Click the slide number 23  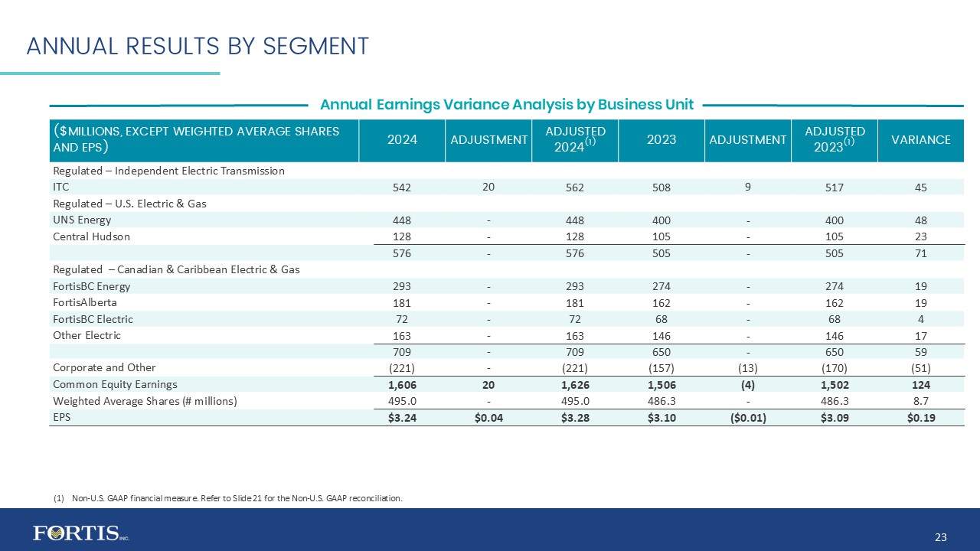941,537
